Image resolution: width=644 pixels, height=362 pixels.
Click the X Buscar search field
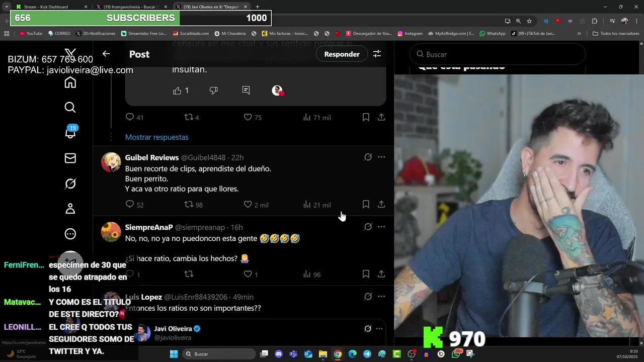[498, 54]
